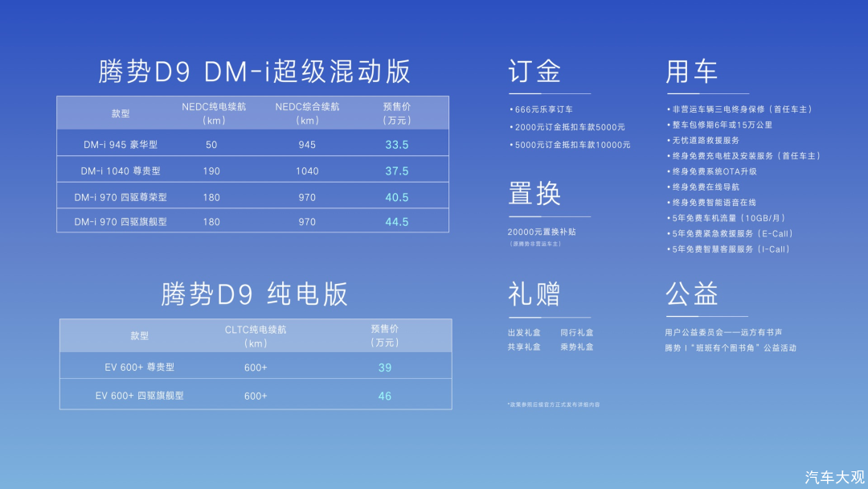Click the 终身免费系统OTA升级 bullet

click(x=712, y=171)
